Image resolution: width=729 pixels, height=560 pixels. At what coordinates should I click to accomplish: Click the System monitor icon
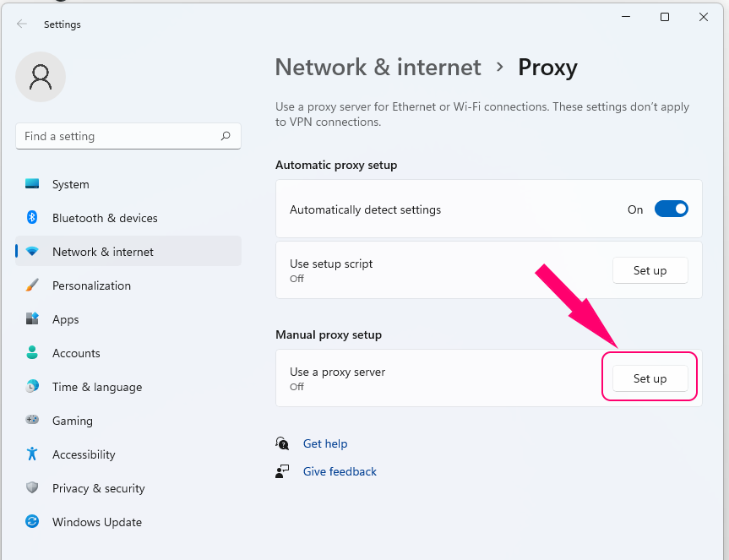click(x=32, y=184)
